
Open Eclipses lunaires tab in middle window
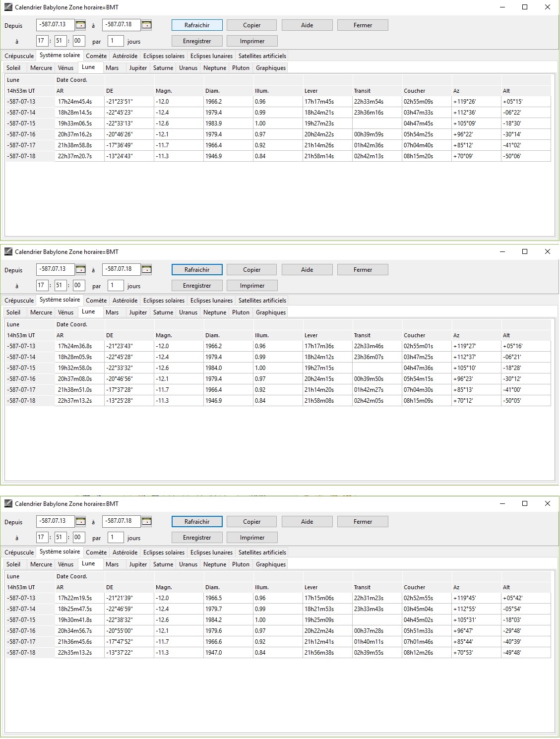211,301
